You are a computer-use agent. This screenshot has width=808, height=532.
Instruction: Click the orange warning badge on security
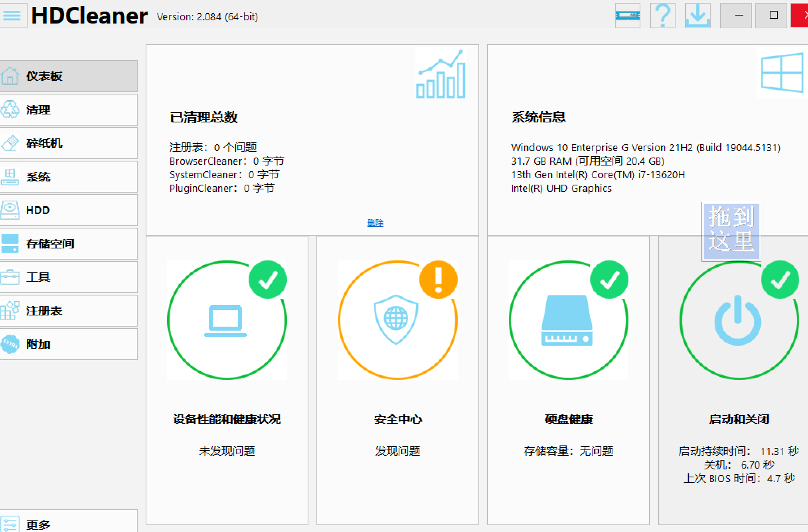pyautogui.click(x=438, y=280)
